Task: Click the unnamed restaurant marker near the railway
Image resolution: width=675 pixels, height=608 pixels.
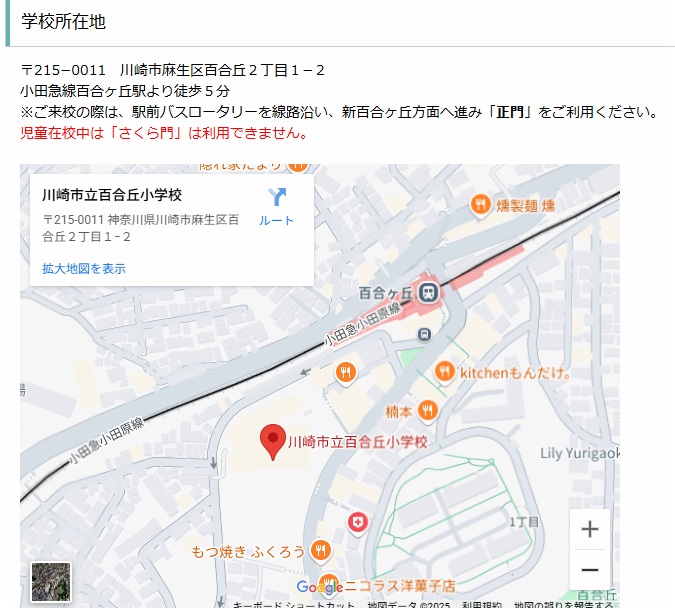Action: click(346, 373)
